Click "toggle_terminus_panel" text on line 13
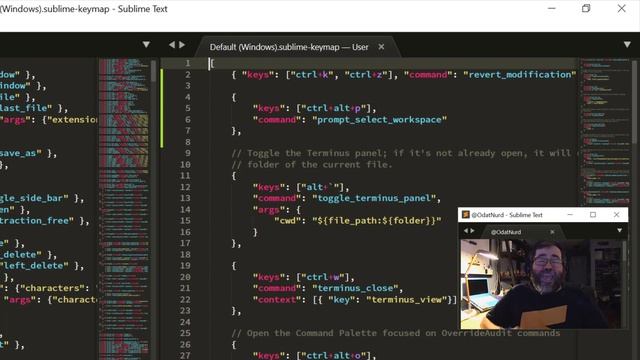The width and height of the screenshot is (640, 360). 374,198
